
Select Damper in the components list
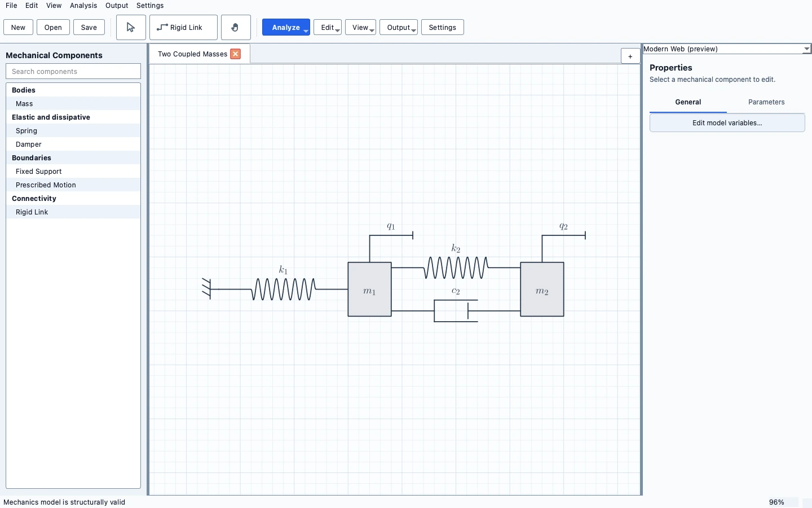[x=73, y=144]
